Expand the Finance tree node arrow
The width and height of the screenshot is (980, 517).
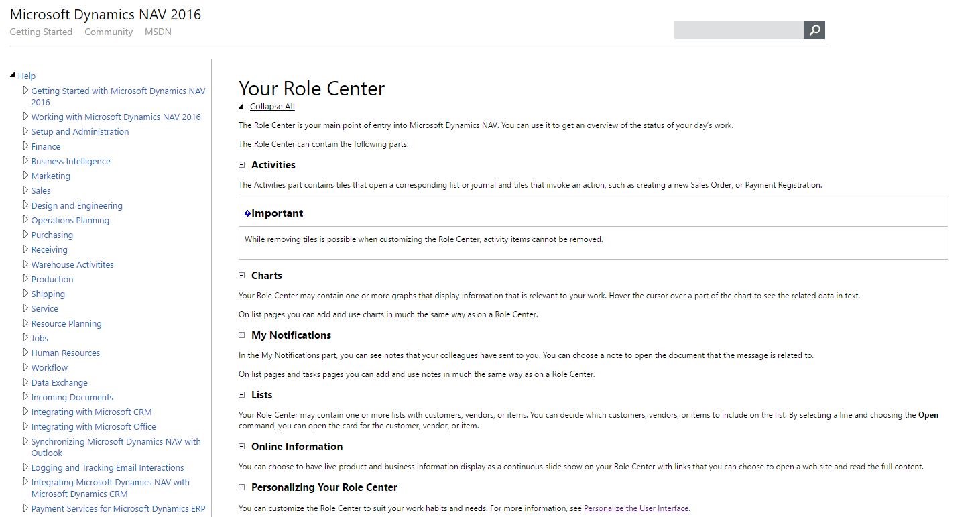pyautogui.click(x=25, y=146)
